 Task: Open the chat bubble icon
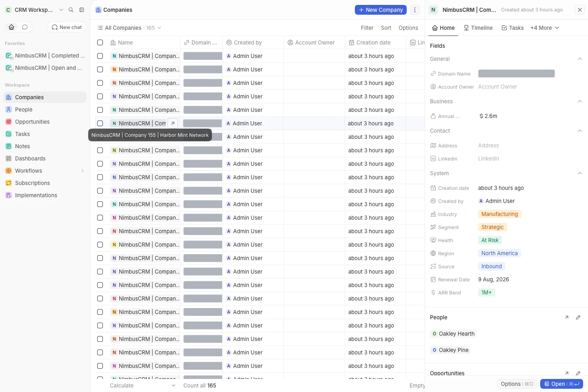pyautogui.click(x=25, y=27)
